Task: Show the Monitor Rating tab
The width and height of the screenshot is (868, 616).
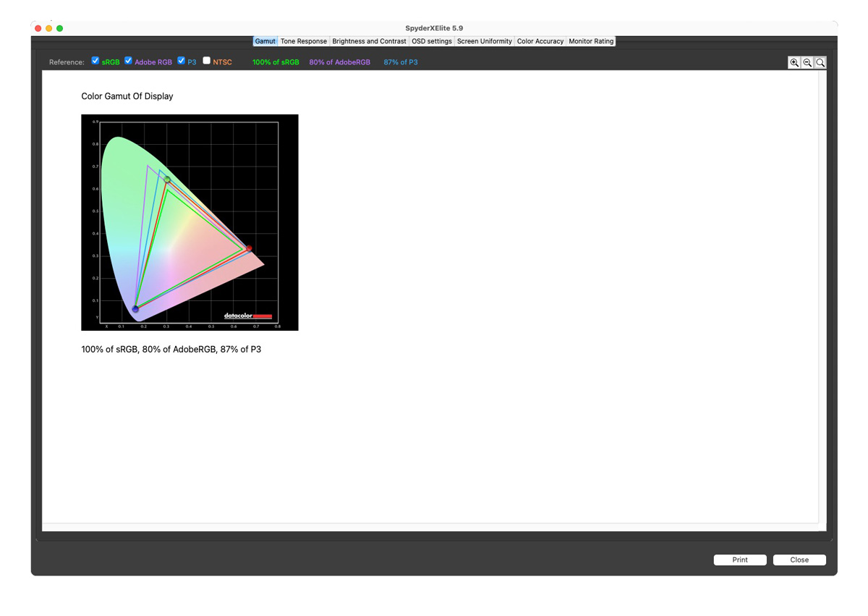Action: pos(591,41)
